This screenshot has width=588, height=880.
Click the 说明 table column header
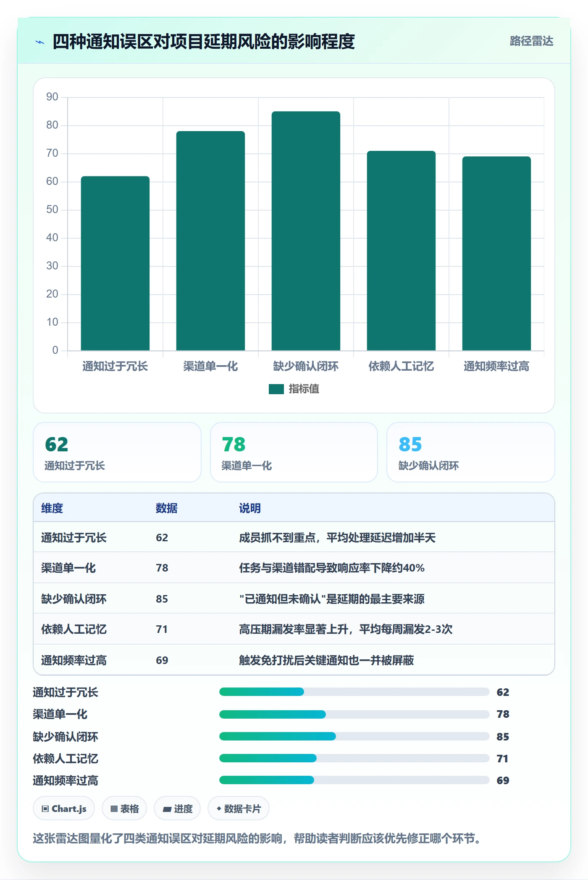click(x=250, y=508)
